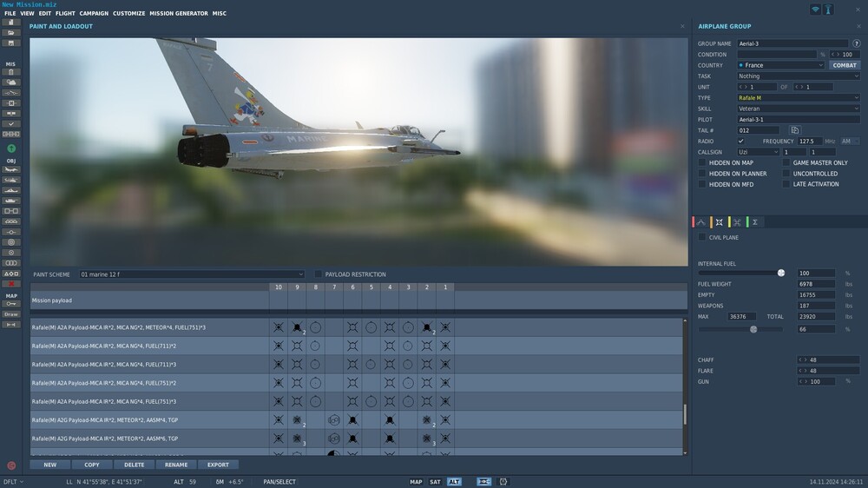Screen dimensions: 868x488
Task: Click the EXPORT payload button
Action: (x=218, y=465)
